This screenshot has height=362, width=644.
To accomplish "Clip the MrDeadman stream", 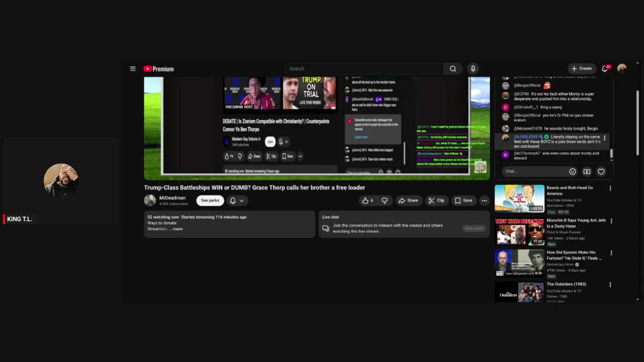I will [x=437, y=201].
